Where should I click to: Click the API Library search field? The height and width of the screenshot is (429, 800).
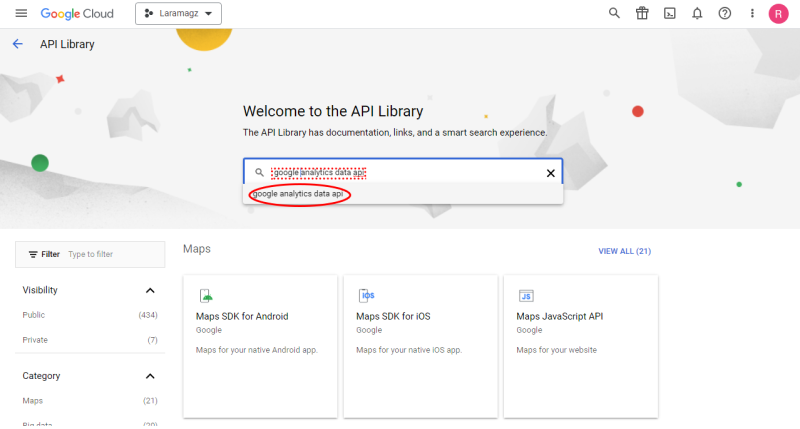click(x=403, y=172)
